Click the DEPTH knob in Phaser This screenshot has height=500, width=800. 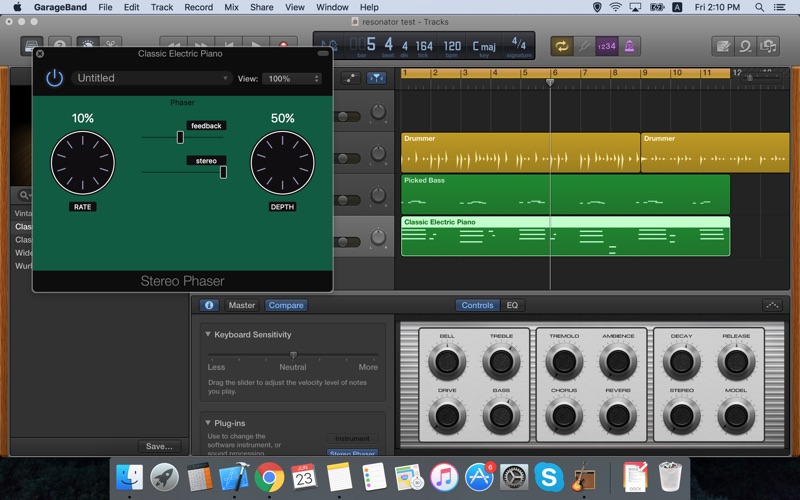click(283, 163)
